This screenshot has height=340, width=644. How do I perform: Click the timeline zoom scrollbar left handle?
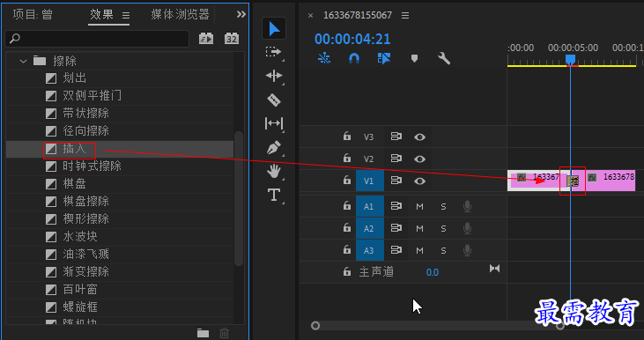click(315, 326)
